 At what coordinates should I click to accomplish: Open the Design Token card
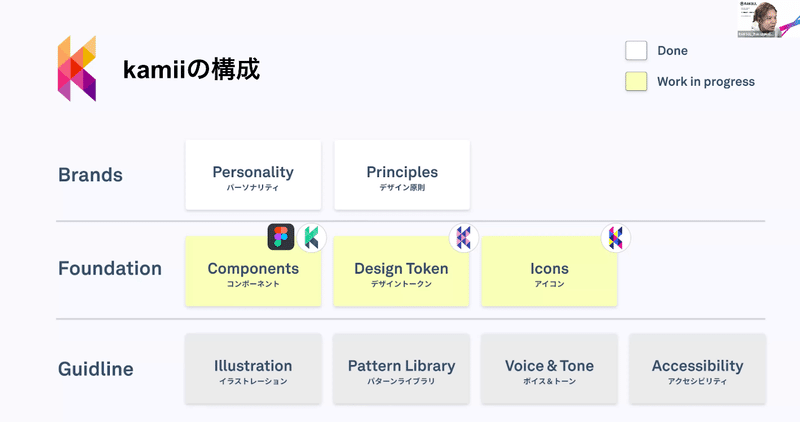coord(402,271)
